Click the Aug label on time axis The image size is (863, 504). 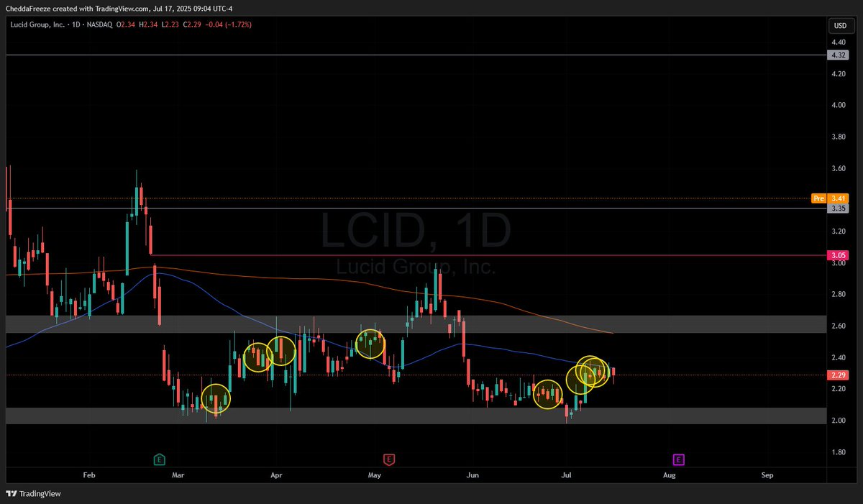tap(669, 475)
